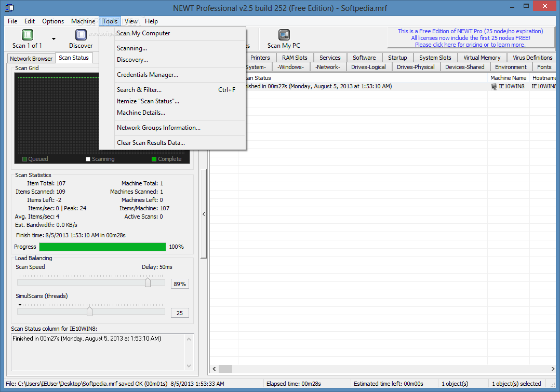Click the Complete legend square
This screenshot has height=392, width=560.
tap(154, 159)
